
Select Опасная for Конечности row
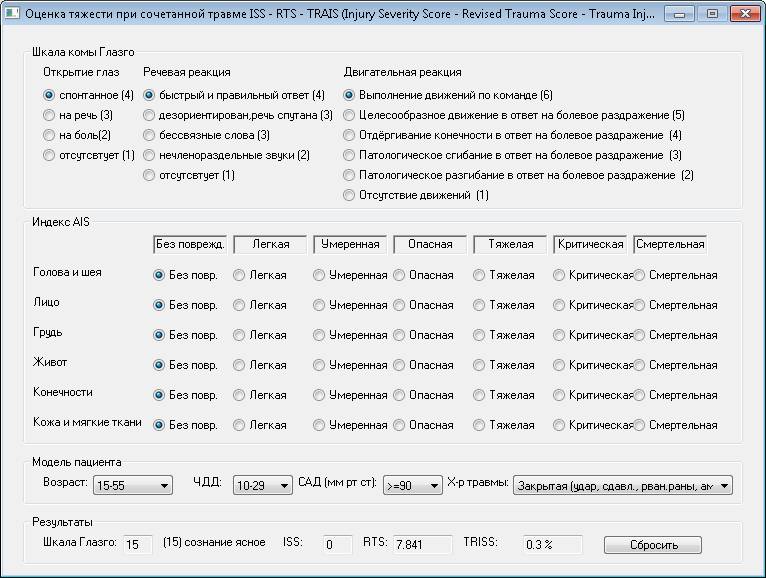tap(399, 395)
